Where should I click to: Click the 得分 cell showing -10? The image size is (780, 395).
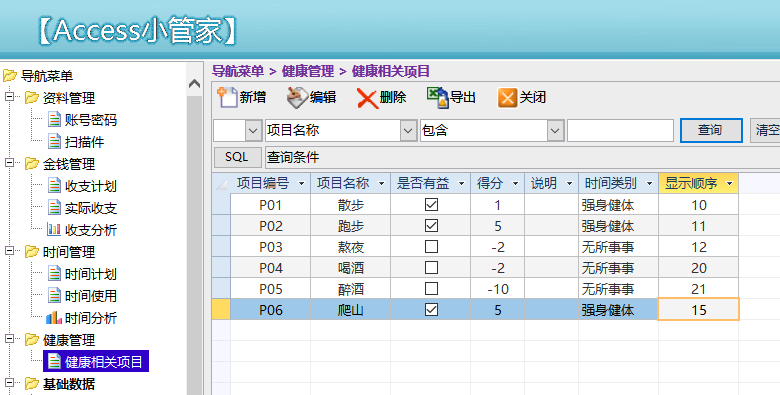(x=497, y=289)
